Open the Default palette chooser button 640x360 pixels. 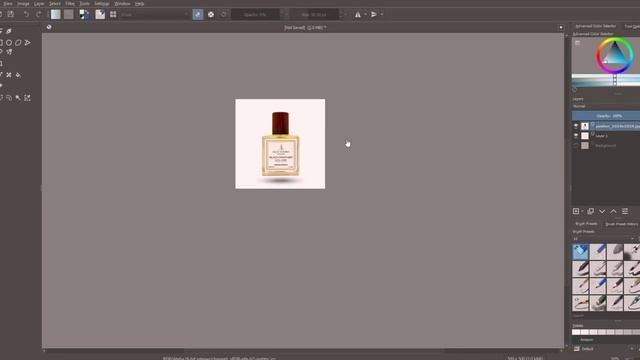coord(577,349)
